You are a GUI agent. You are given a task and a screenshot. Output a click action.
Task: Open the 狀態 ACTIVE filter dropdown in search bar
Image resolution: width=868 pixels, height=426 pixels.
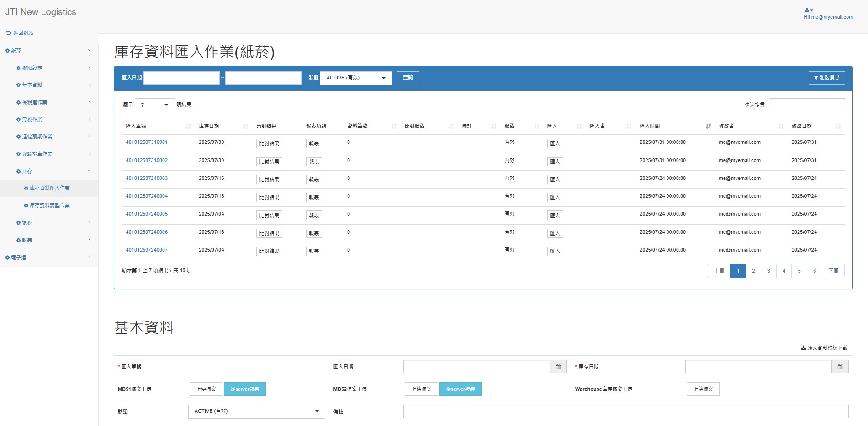pos(355,78)
